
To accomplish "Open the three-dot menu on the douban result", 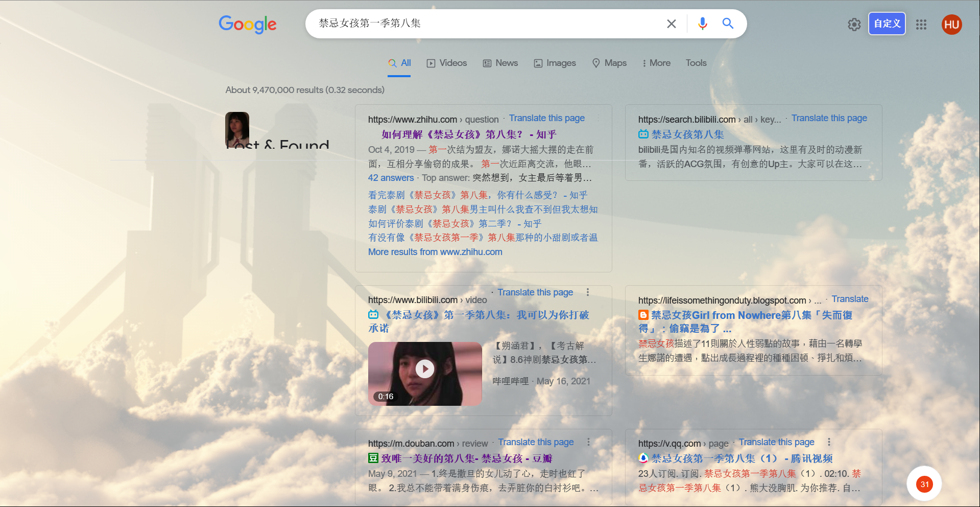I will (588, 442).
